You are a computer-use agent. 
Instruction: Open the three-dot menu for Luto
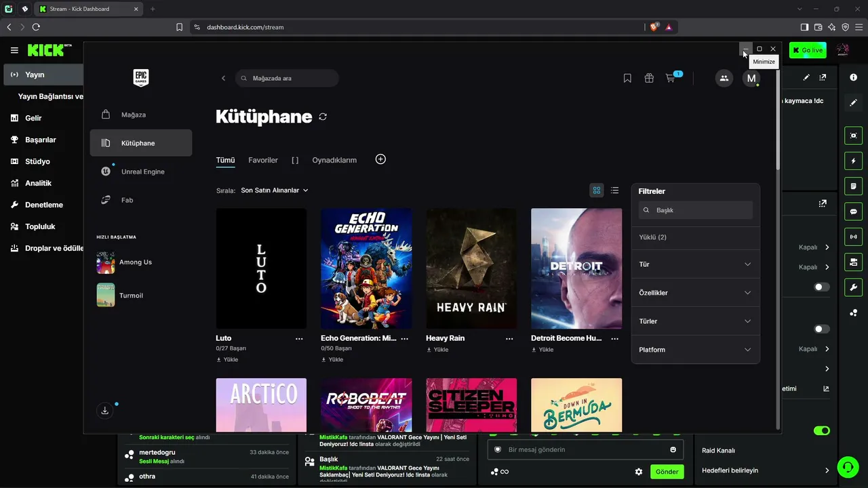pyautogui.click(x=299, y=338)
